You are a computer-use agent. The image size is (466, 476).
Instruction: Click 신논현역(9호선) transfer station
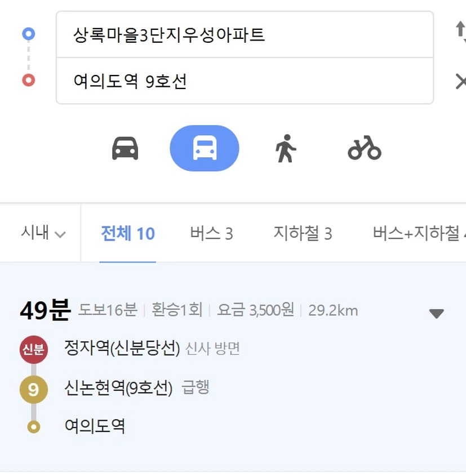click(x=118, y=388)
